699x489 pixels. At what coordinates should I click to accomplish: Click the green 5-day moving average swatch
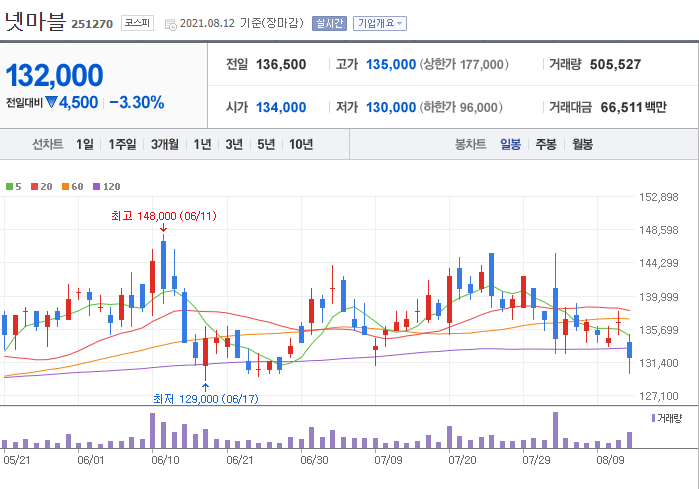pyautogui.click(x=9, y=186)
